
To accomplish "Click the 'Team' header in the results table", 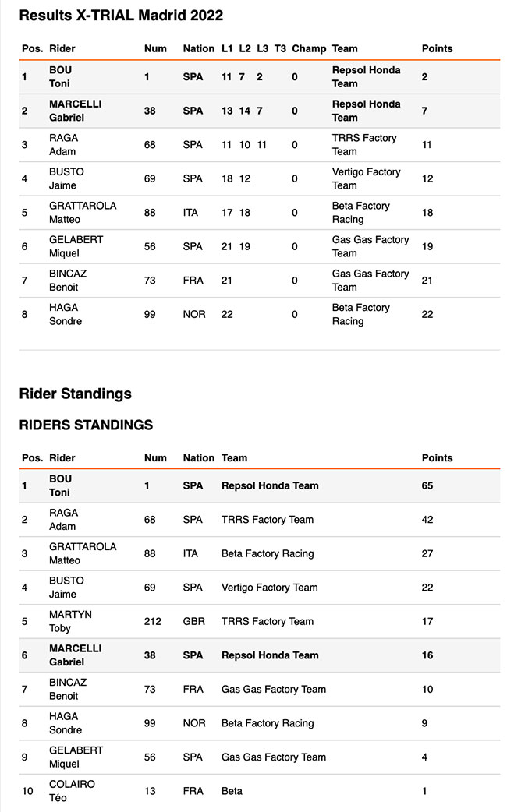I will 345,48.
